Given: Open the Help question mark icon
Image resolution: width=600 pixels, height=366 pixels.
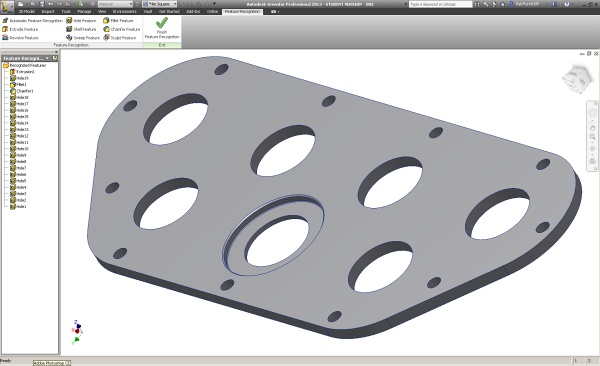Looking at the screenshot, I should click(x=567, y=4).
